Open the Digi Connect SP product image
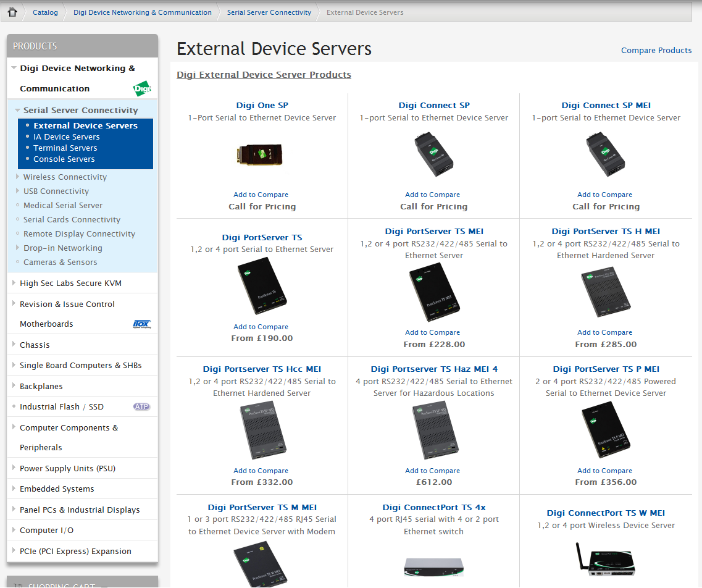Screen dimensions: 702x588 [433, 154]
